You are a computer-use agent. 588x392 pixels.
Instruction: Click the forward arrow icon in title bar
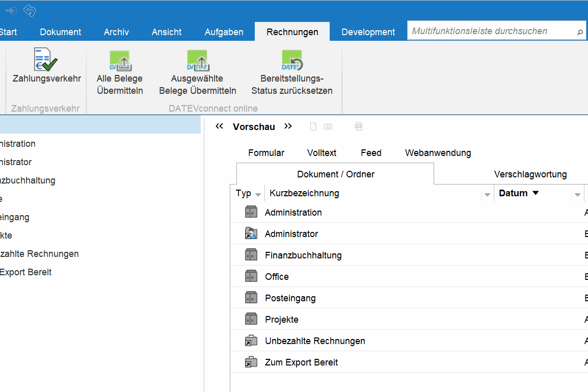11,11
